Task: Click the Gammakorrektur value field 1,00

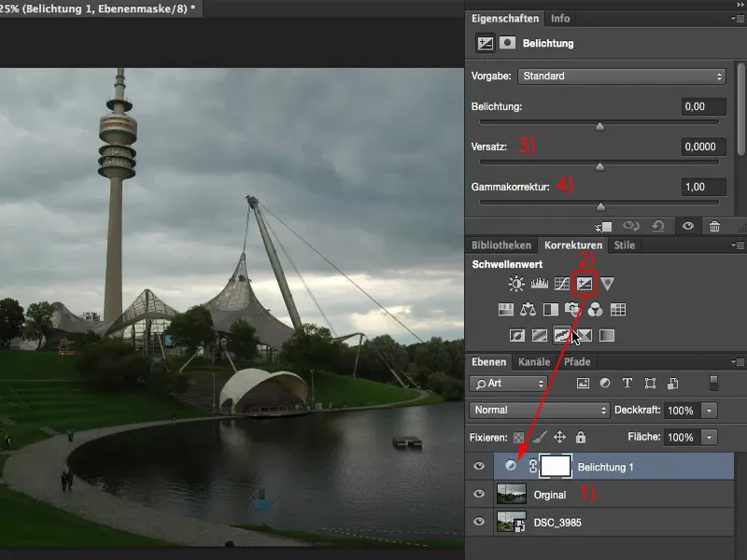Action: (704, 188)
